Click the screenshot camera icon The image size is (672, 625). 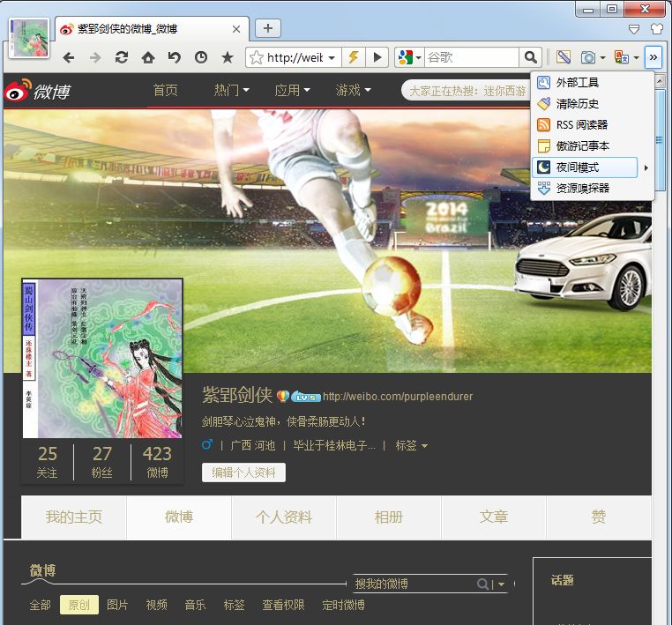pos(588,57)
